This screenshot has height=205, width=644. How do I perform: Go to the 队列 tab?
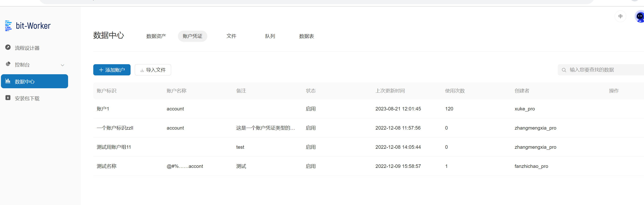[x=270, y=36]
